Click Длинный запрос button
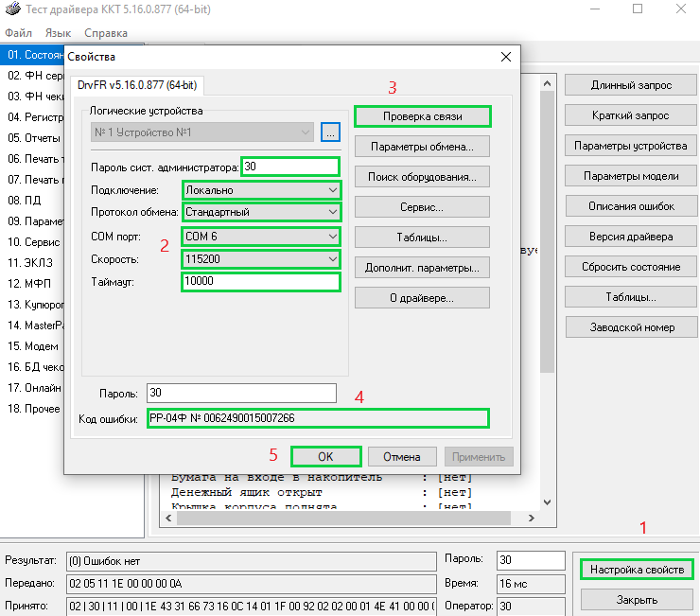The height and width of the screenshot is (616, 700). pos(631,85)
